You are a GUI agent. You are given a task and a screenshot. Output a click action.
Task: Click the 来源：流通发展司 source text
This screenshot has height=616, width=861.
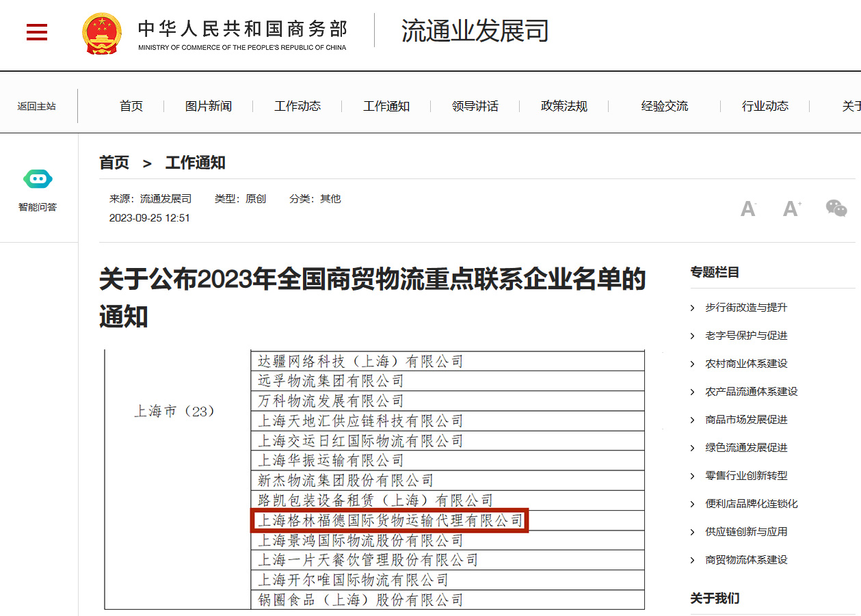pyautogui.click(x=150, y=199)
